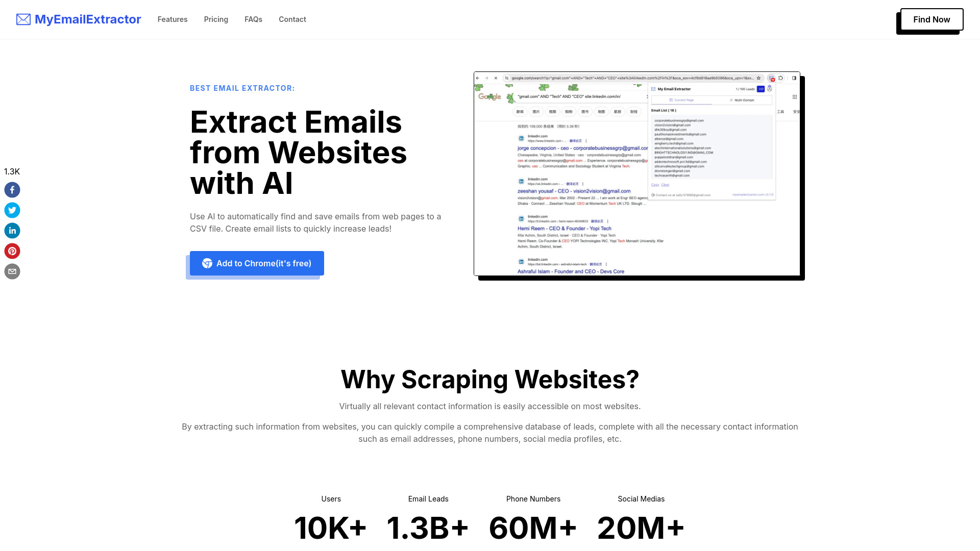Click the Find Now button top right
980x551 pixels.
click(x=932, y=19)
